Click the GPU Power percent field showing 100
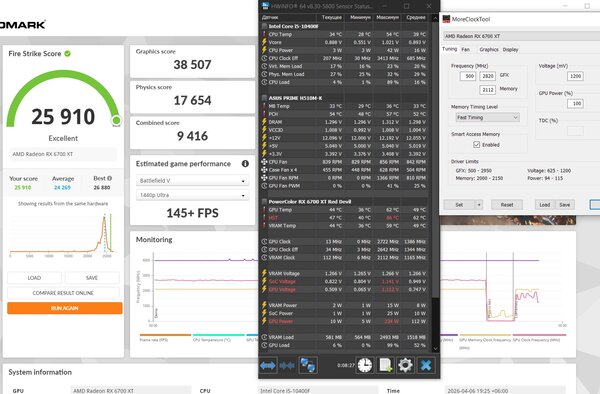Image resolution: width=600 pixels, height=394 pixels. pyautogui.click(x=575, y=104)
